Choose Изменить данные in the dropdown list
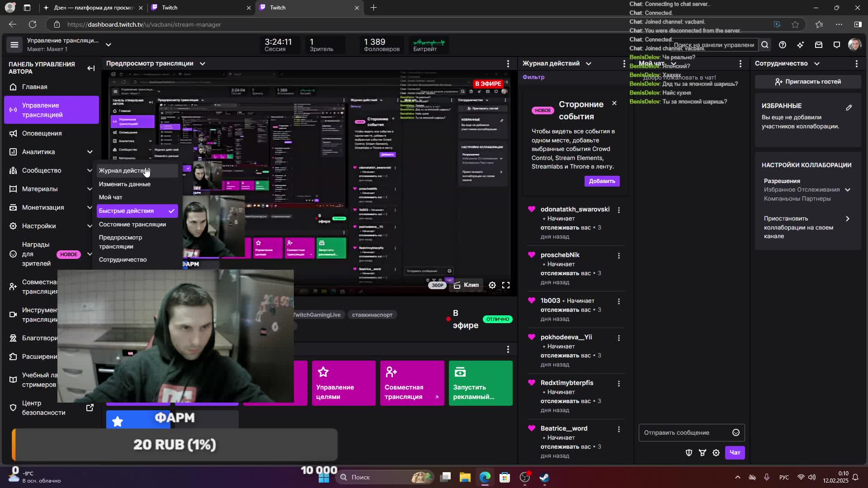Viewport: 868px width, 488px height. click(x=137, y=184)
